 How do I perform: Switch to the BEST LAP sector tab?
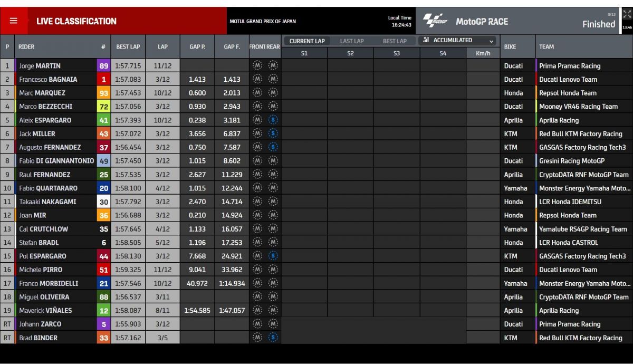395,41
